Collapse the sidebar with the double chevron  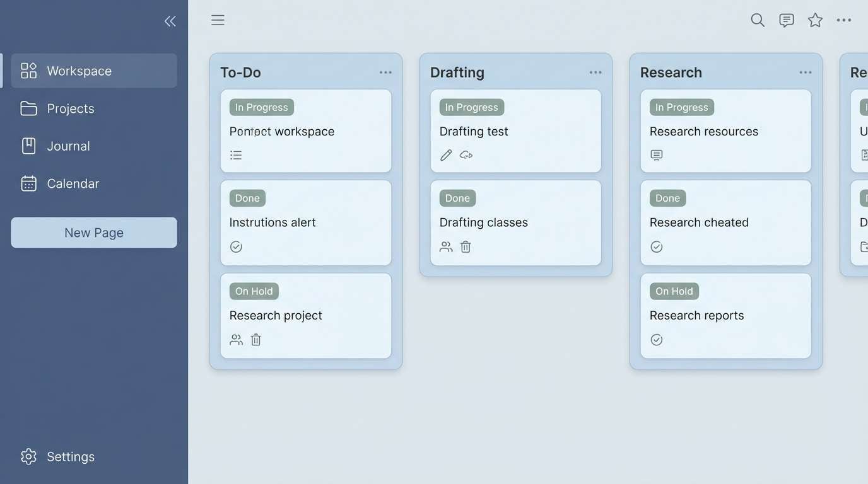coord(170,20)
